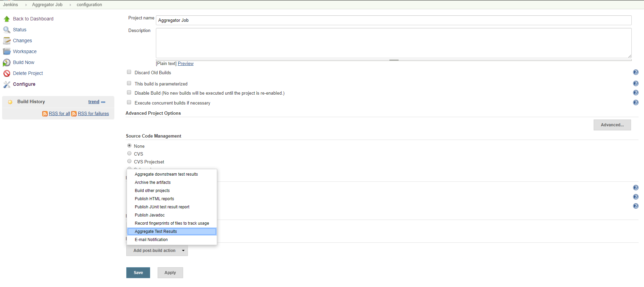
Task: Open help for Discard Old Builds
Action: (x=635, y=72)
